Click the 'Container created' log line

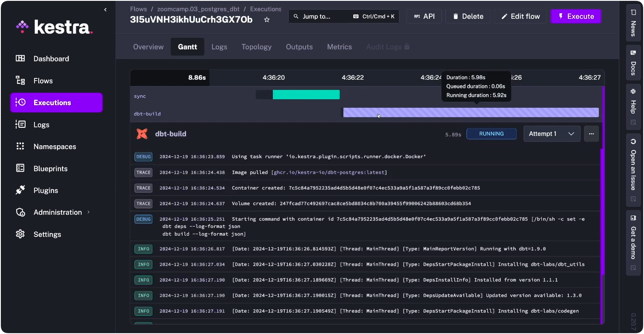[x=365, y=188]
